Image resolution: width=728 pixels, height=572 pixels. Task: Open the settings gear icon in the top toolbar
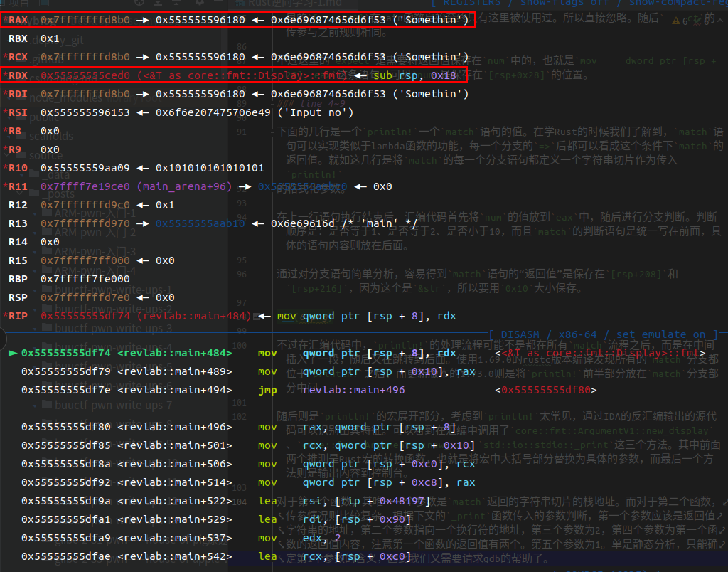[x=200, y=4]
